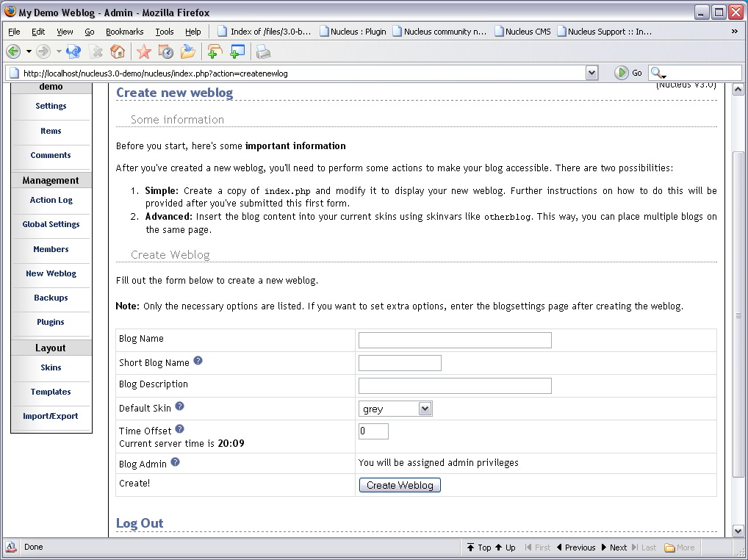Open a new tab with the tab icon
Image resolution: width=748 pixels, height=560 pixels.
[215, 51]
